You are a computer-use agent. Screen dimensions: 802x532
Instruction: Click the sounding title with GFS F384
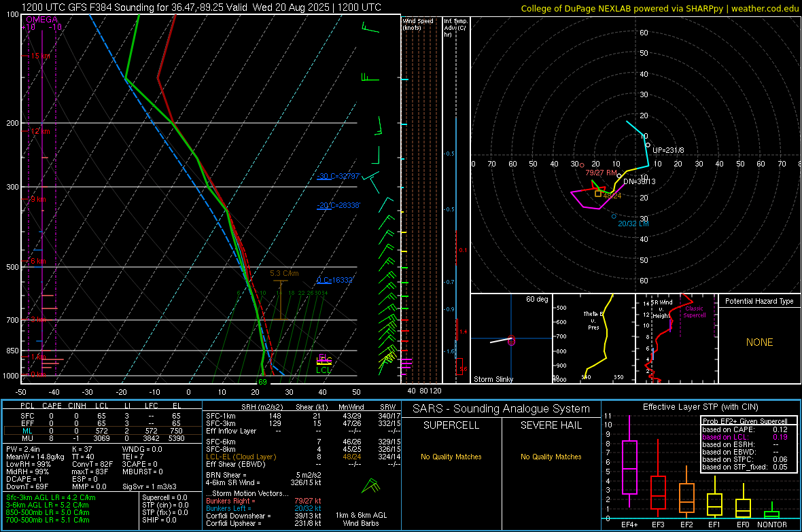coord(202,7)
